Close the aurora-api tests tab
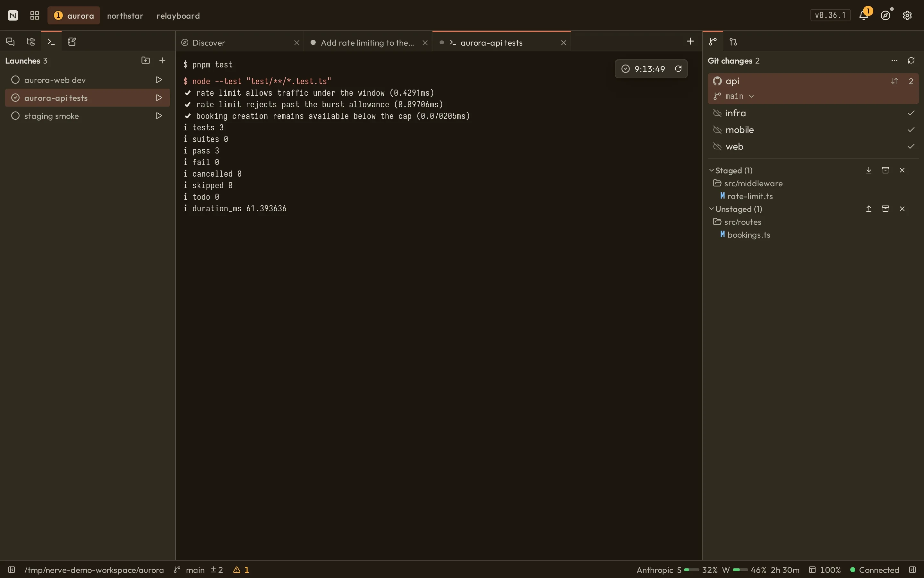924x578 pixels. (x=564, y=43)
